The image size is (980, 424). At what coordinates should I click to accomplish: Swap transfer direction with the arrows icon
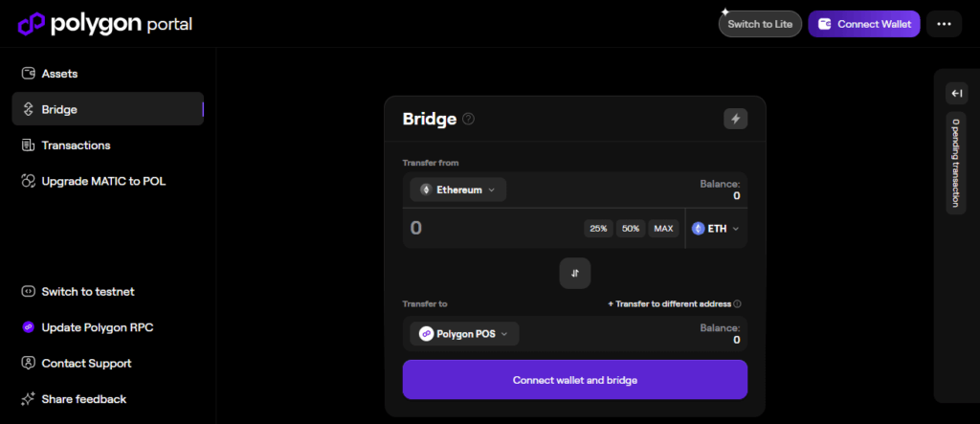pos(575,273)
